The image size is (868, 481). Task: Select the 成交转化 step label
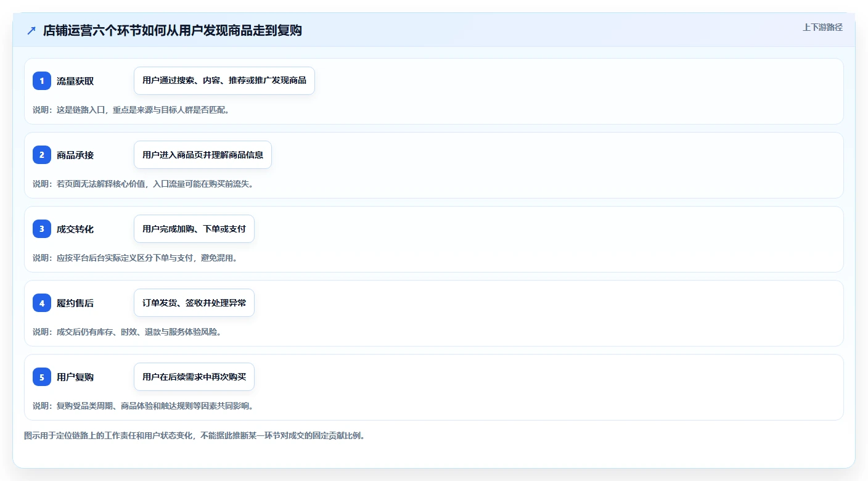(x=75, y=229)
